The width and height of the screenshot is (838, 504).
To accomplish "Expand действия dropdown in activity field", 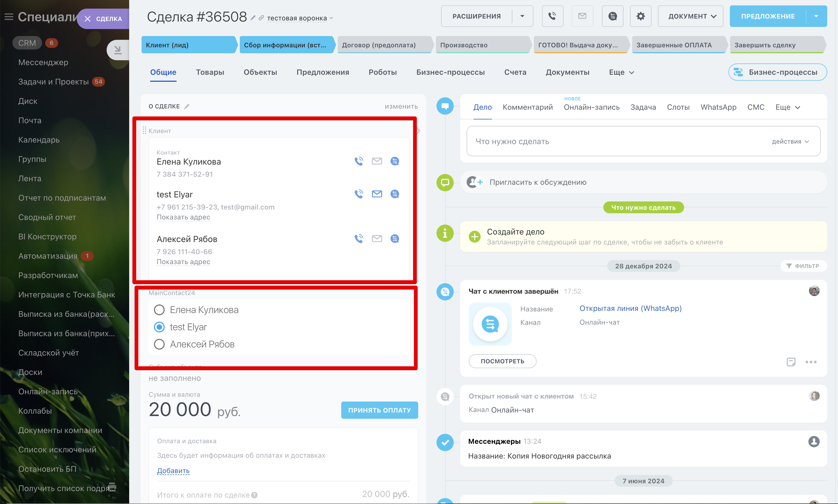I will point(790,142).
